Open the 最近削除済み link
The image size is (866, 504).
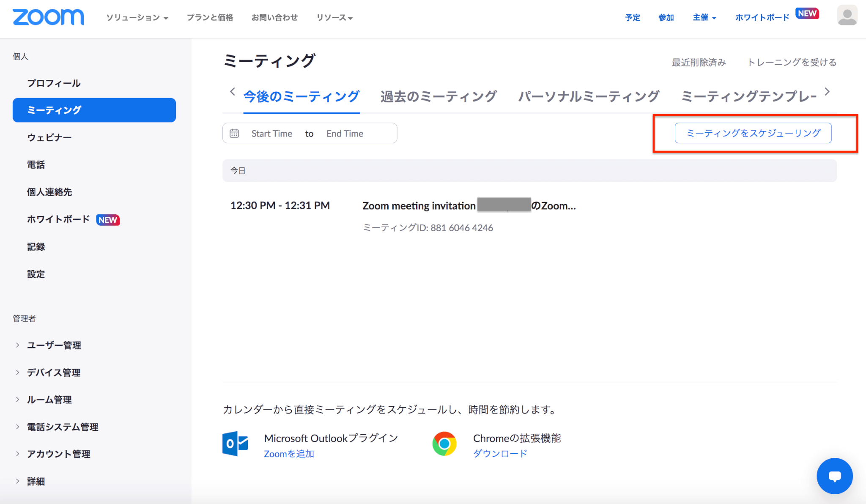(699, 62)
